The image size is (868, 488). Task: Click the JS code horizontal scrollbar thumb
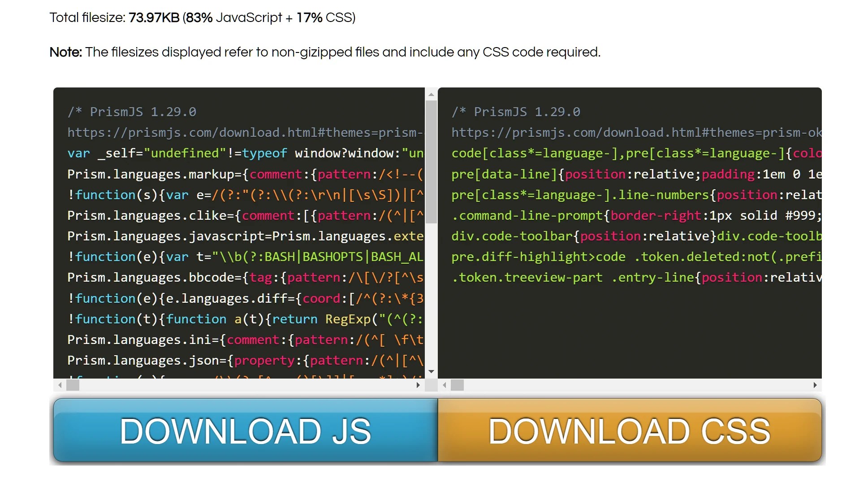coord(73,385)
